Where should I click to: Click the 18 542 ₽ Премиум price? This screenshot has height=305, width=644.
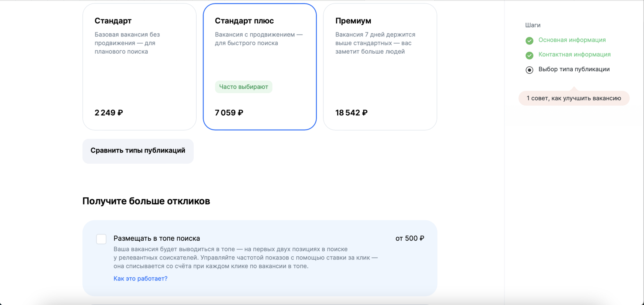click(351, 113)
